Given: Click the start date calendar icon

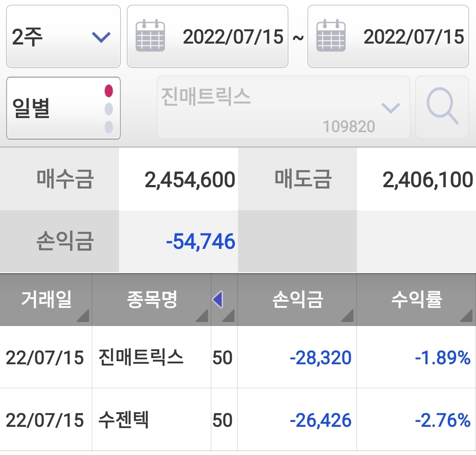Looking at the screenshot, I should click(150, 36).
